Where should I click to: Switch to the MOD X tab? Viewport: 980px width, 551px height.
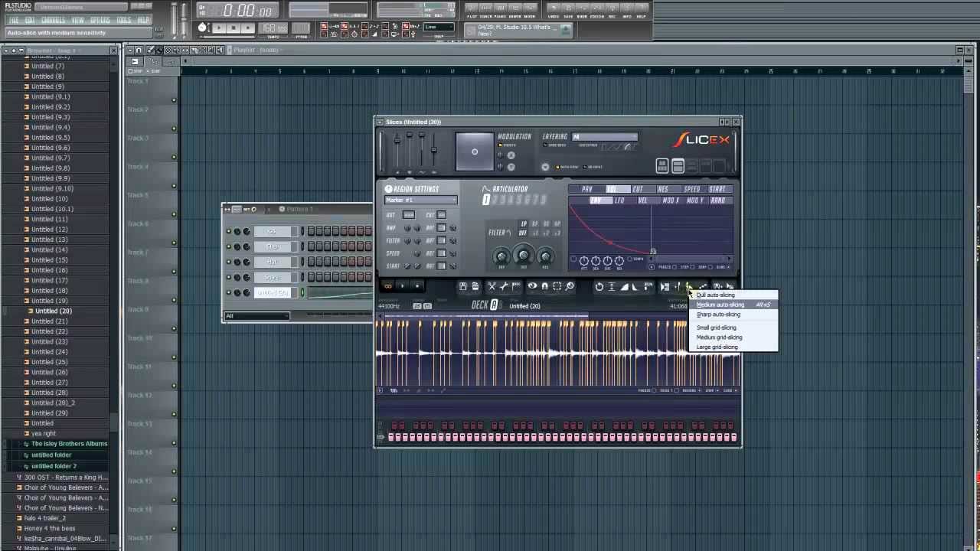[x=671, y=201]
